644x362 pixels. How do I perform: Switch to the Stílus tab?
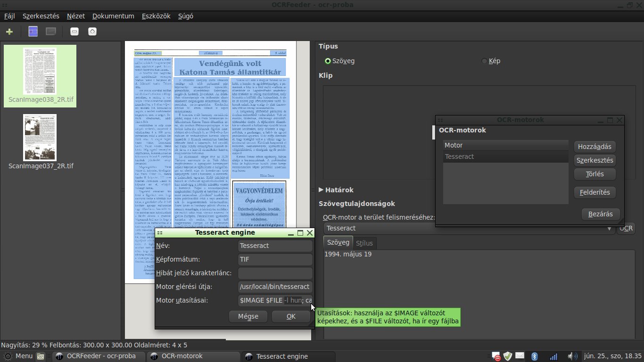tap(364, 243)
